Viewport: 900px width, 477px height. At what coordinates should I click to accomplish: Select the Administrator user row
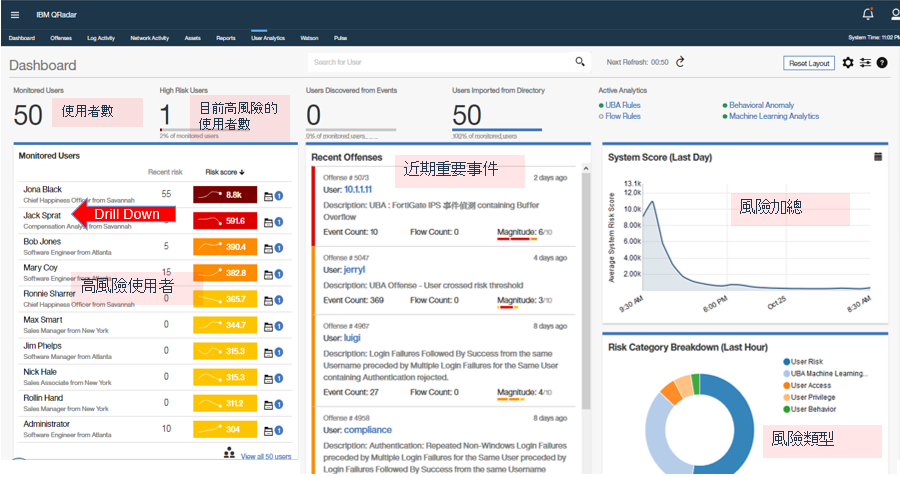[154, 429]
